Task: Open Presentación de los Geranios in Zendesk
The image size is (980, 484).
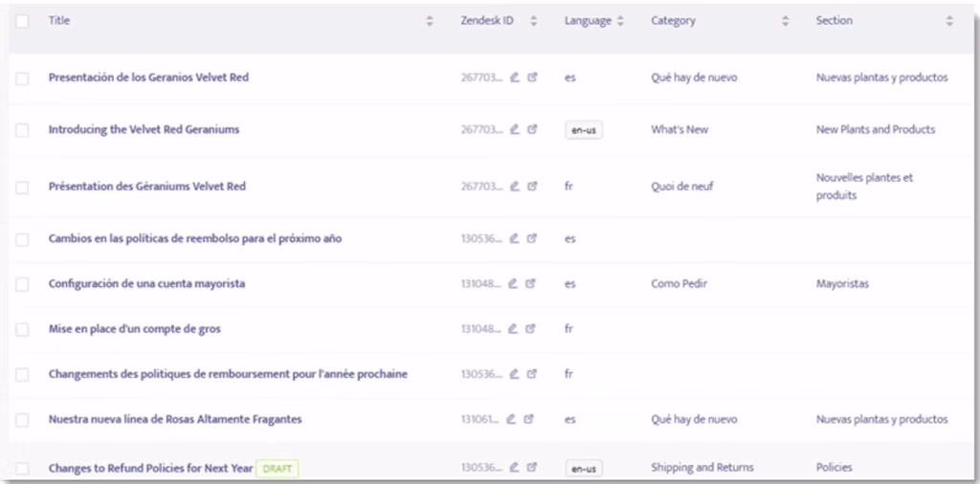Action: pos(532,78)
